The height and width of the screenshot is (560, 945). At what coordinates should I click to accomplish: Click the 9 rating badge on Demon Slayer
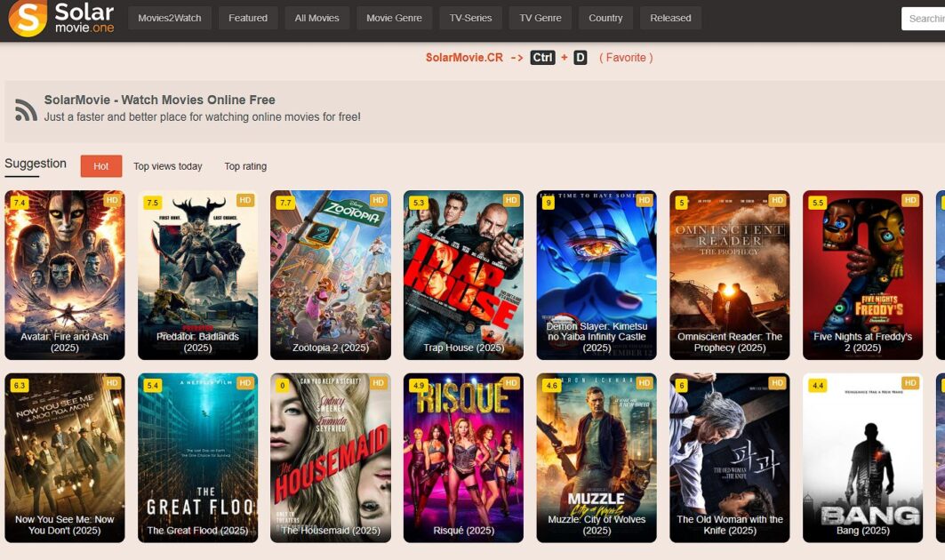pos(548,203)
